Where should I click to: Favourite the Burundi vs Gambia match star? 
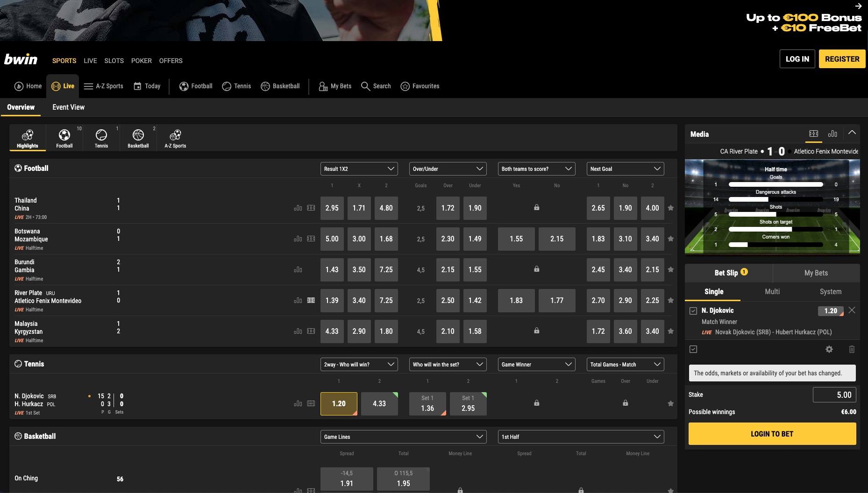click(x=671, y=269)
